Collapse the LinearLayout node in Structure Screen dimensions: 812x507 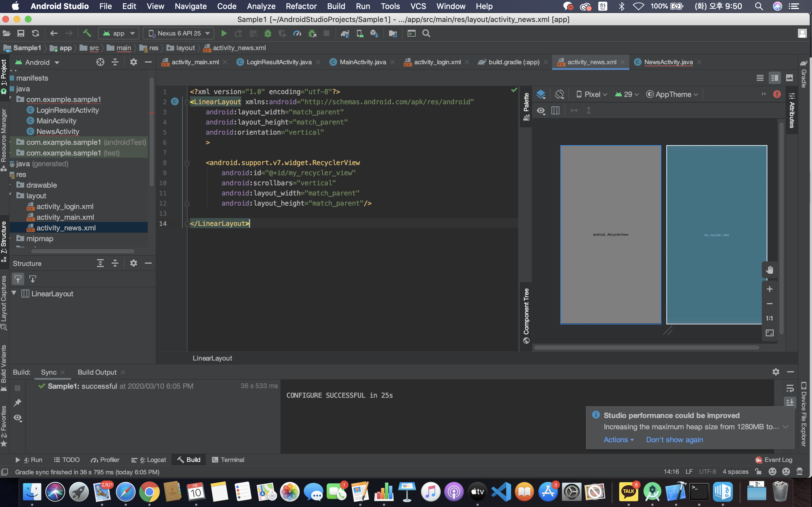click(14, 293)
